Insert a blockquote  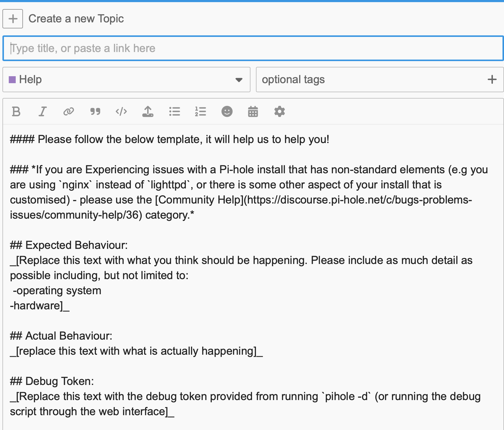(x=95, y=112)
